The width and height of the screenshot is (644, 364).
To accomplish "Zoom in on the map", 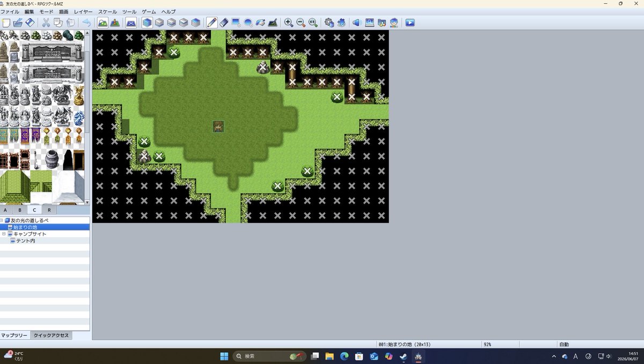I will (x=289, y=23).
